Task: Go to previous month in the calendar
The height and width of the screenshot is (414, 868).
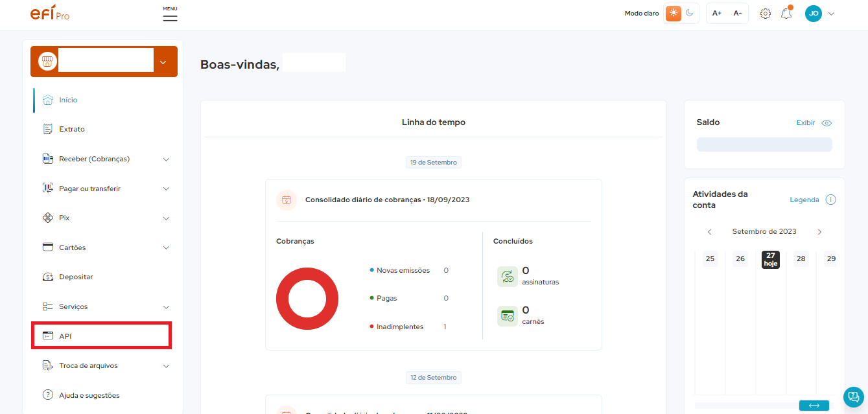Action: click(710, 232)
